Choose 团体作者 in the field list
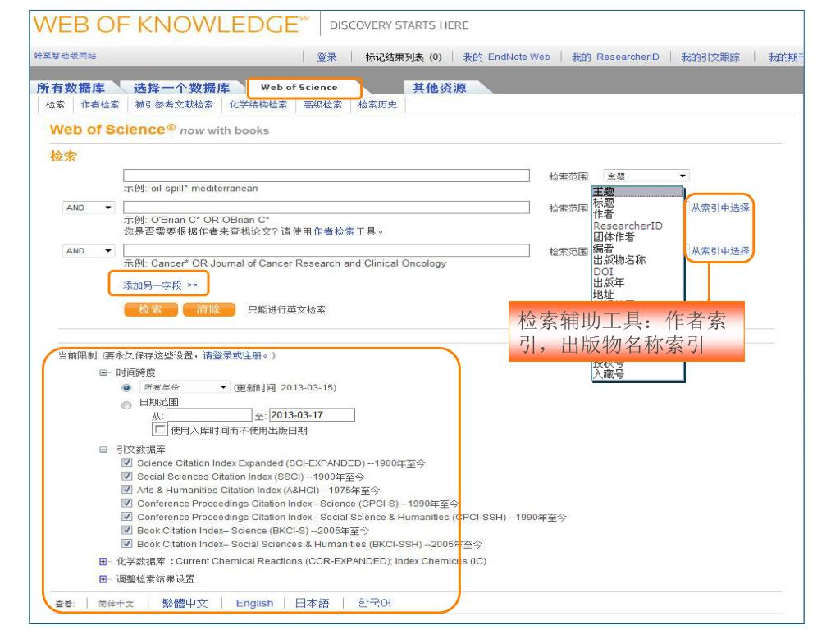840x630 pixels. coord(614,237)
